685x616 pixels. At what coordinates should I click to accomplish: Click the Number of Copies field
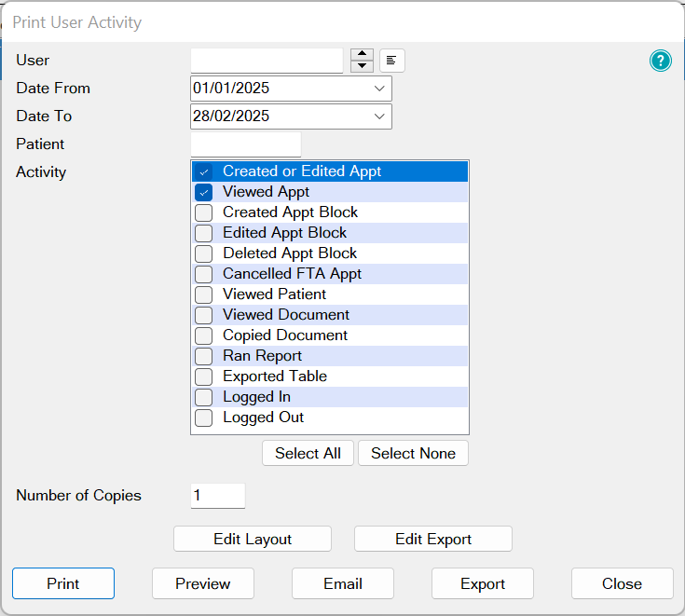(217, 496)
